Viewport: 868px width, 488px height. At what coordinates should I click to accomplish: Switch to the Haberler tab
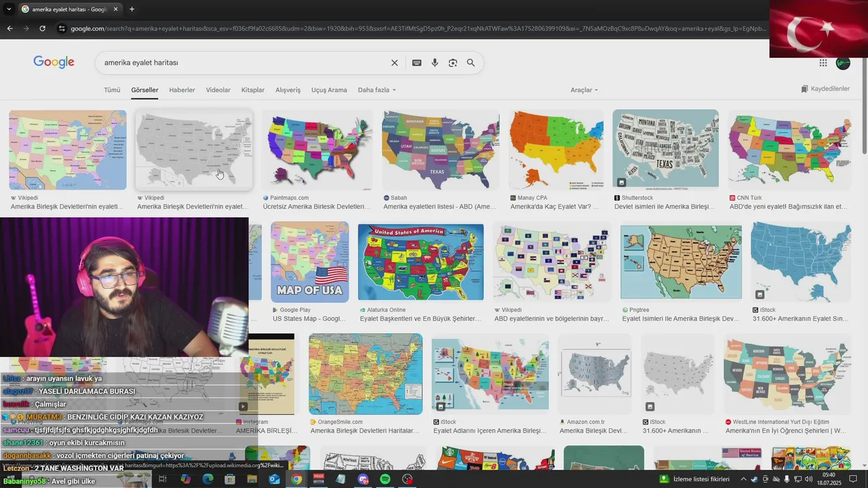click(182, 90)
